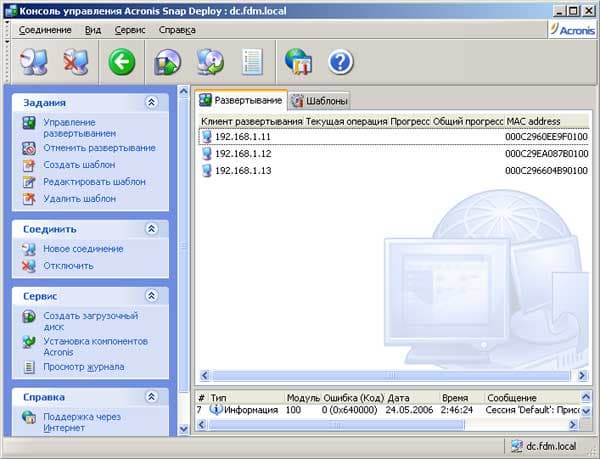Open Поддержка через Интернет link
The width and height of the screenshot is (600, 459).
tap(82, 422)
